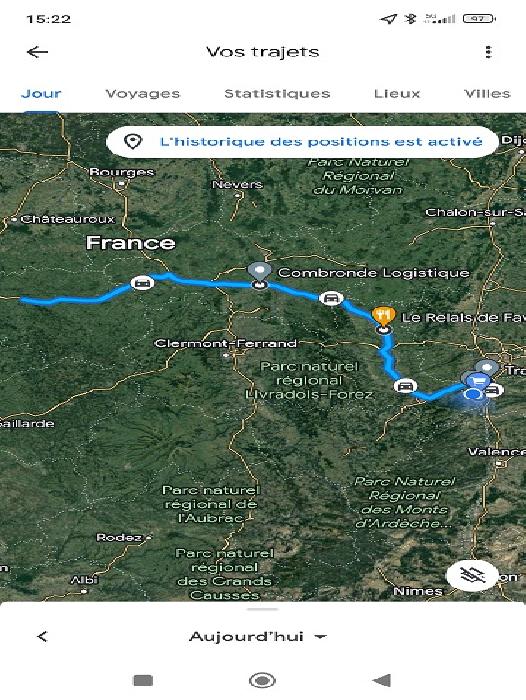Tap the location pin icon in history banner
Viewport: 526px width, 700px height.
click(x=133, y=142)
